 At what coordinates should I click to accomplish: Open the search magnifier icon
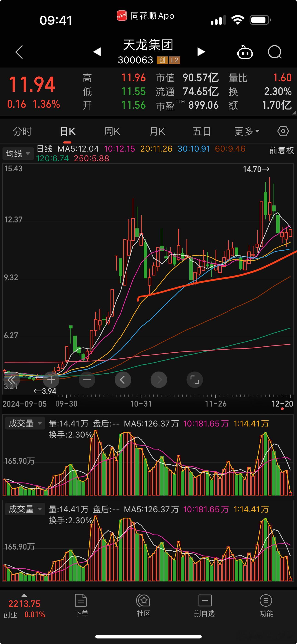(275, 52)
